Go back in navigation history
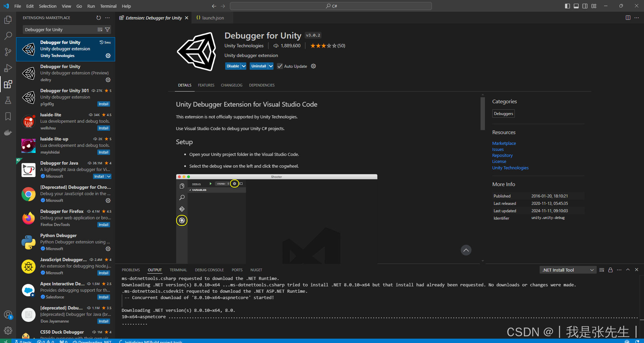 pyautogui.click(x=214, y=6)
